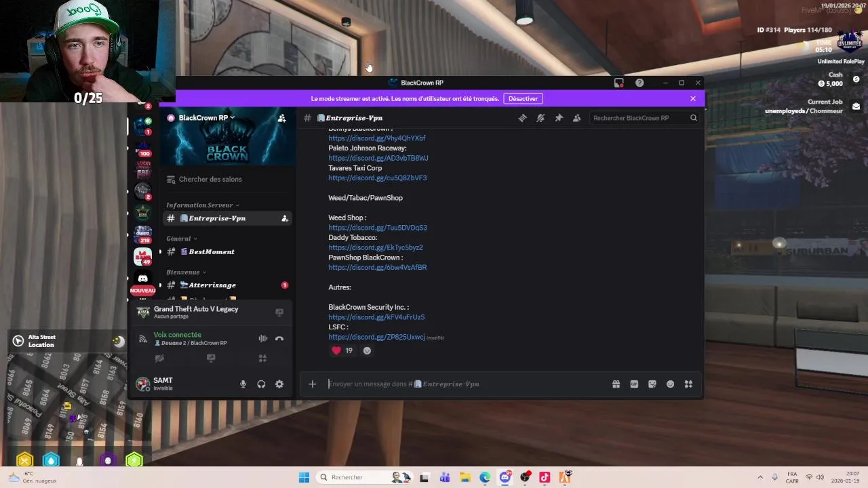Click Voix connectée status text
The width and height of the screenshot is (868, 488).
coord(177,335)
